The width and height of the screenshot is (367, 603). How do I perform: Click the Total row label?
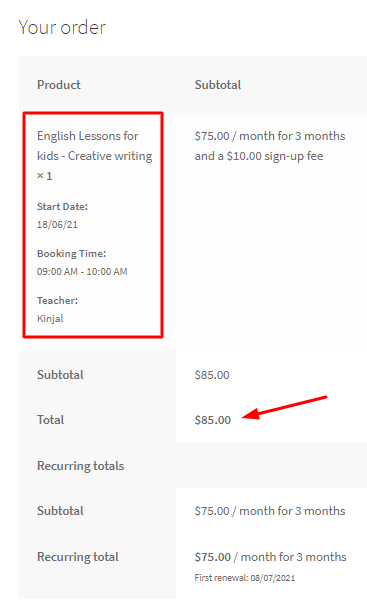pos(50,420)
